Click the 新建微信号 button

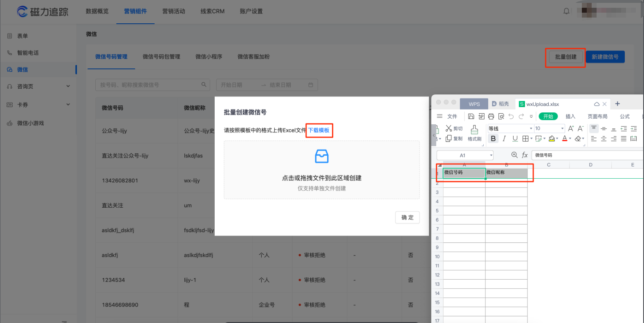(x=605, y=57)
